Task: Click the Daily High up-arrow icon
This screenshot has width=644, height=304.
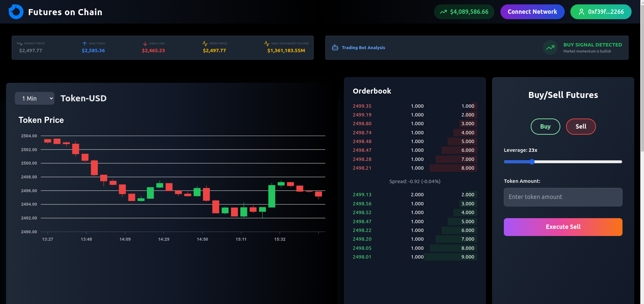Action: coord(85,43)
